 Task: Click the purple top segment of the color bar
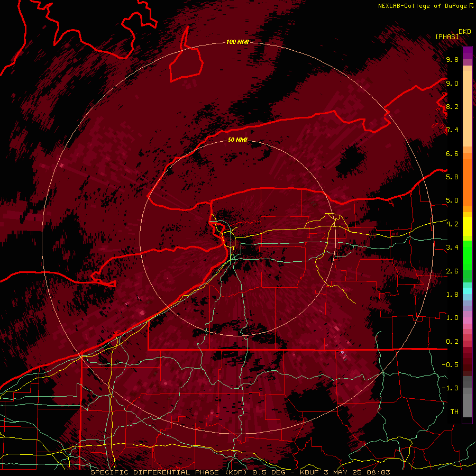(x=467, y=53)
